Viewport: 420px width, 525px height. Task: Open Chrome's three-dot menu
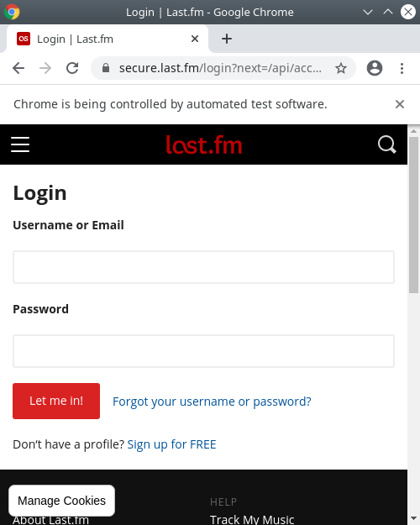pyautogui.click(x=402, y=68)
